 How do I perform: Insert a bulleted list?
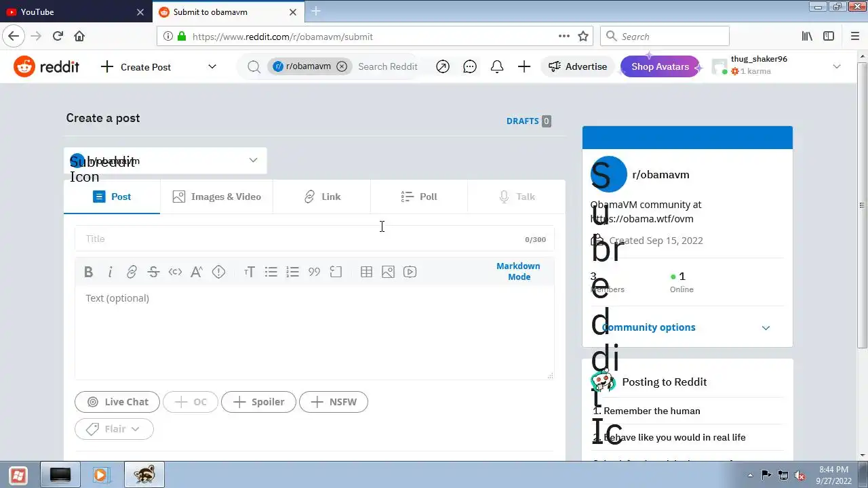click(x=271, y=272)
